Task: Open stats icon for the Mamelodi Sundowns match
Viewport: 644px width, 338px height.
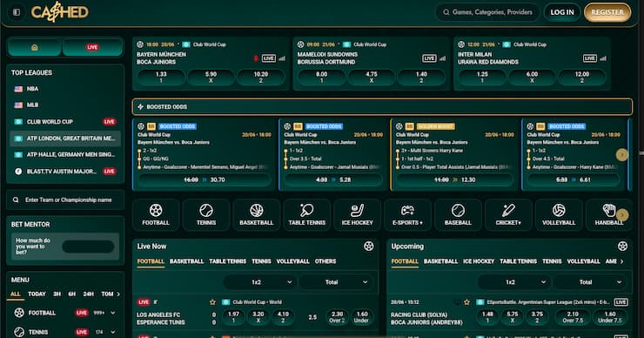Action: (442, 58)
